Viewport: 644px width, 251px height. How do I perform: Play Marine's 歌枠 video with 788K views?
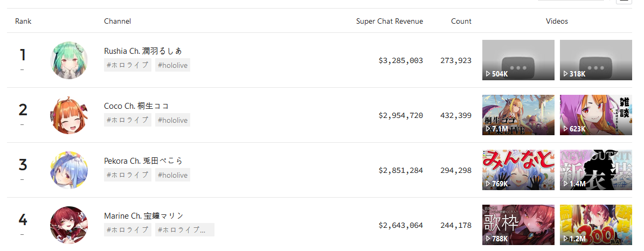point(518,225)
